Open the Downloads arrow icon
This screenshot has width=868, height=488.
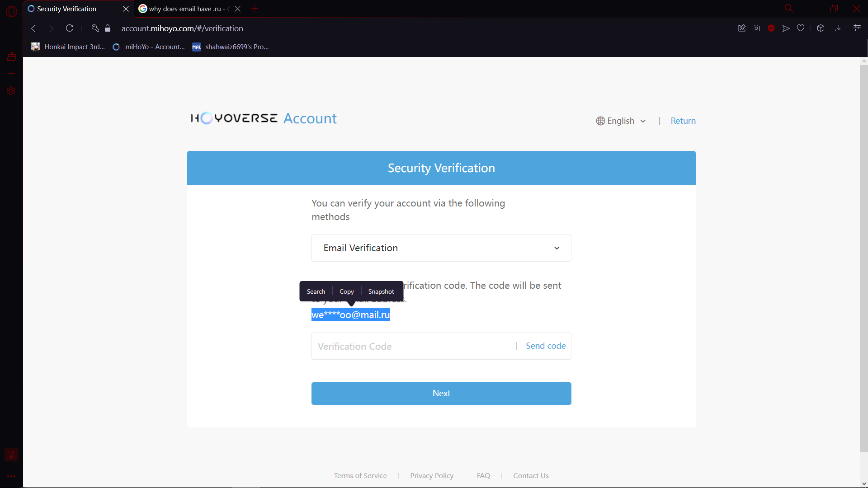pyautogui.click(x=839, y=28)
